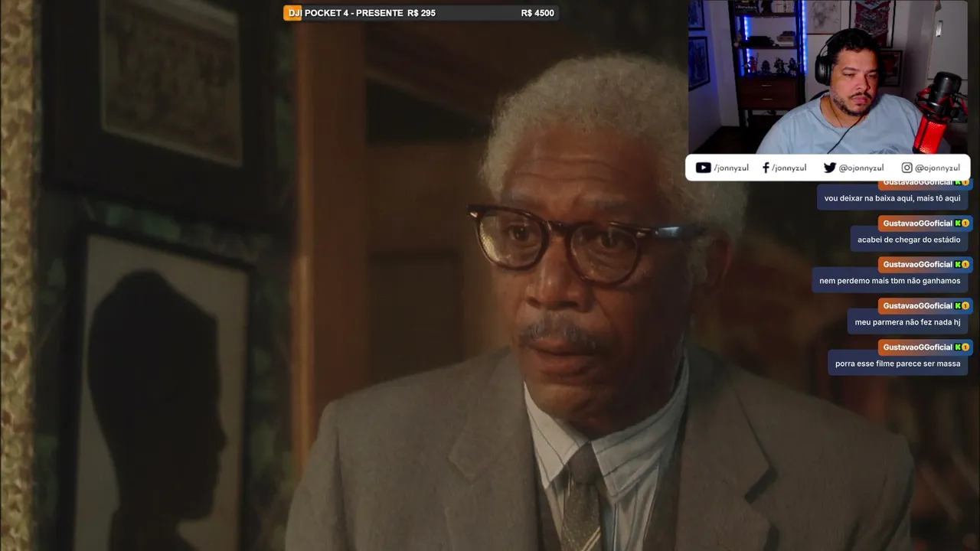Click the green badge above "meu parmera não fez nada hj"
The width and height of the screenshot is (980, 551).
point(957,306)
